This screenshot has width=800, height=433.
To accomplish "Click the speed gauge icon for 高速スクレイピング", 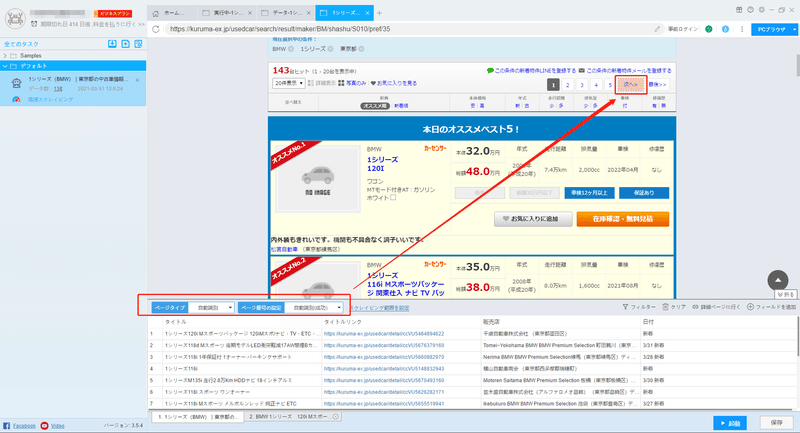I will click(x=16, y=99).
